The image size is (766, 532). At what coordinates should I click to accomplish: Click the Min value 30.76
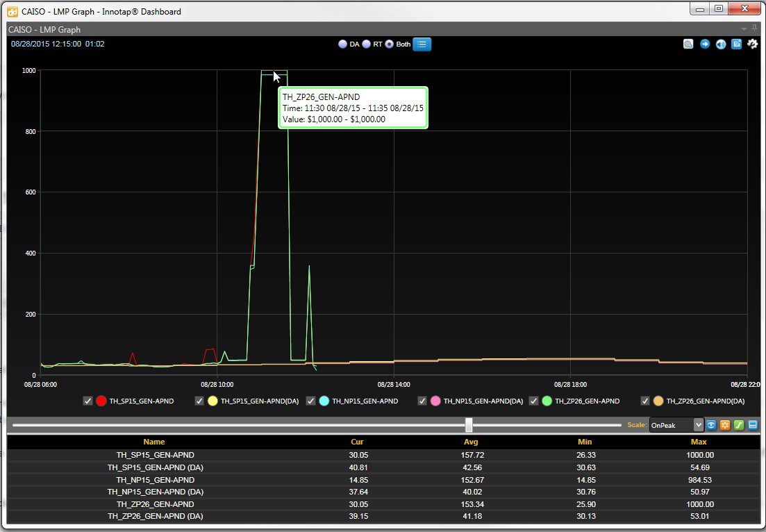pos(585,492)
